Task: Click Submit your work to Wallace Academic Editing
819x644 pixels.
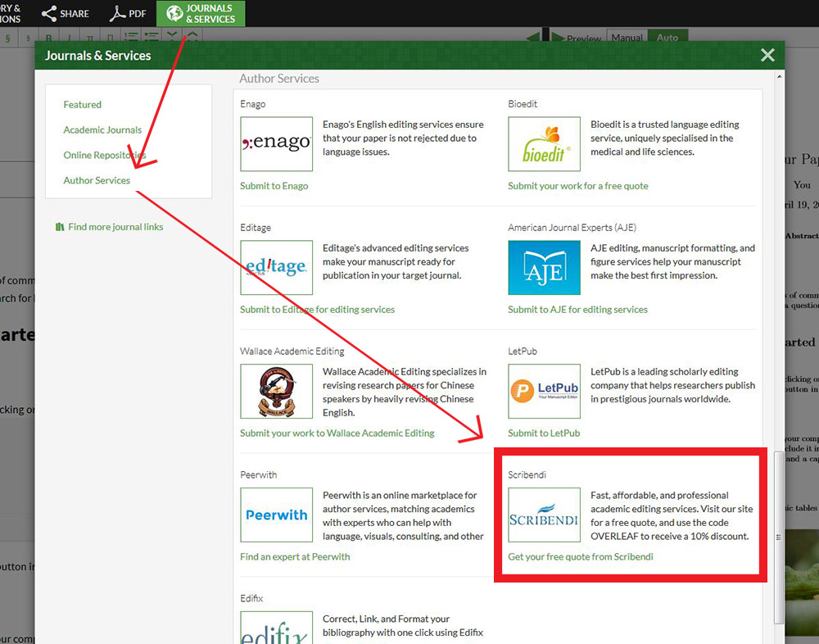Action: [337, 433]
